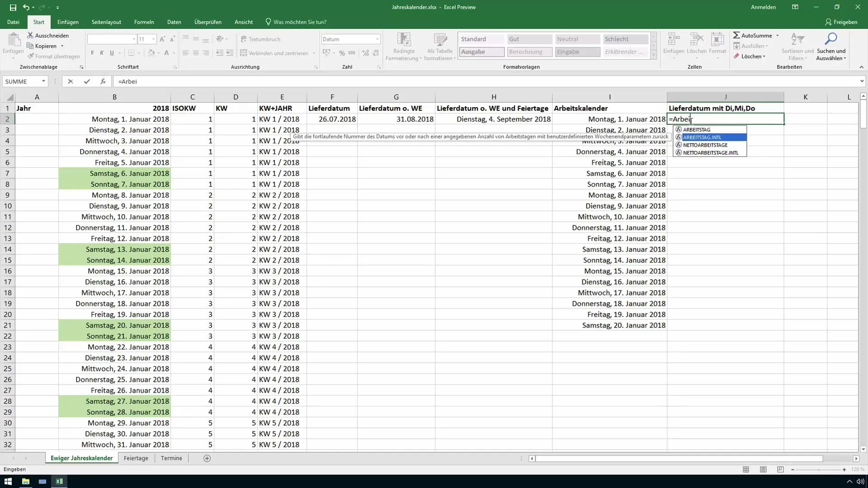This screenshot has height=488, width=868.
Task: Toggle italic formatting (K)
Action: pyautogui.click(x=102, y=53)
